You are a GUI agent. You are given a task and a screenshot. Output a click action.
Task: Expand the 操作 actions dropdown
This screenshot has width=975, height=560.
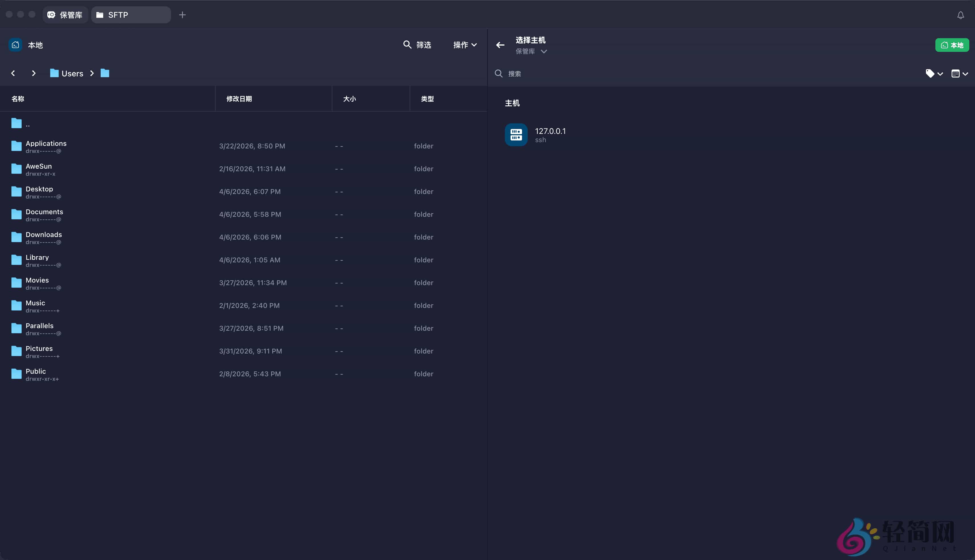465,45
